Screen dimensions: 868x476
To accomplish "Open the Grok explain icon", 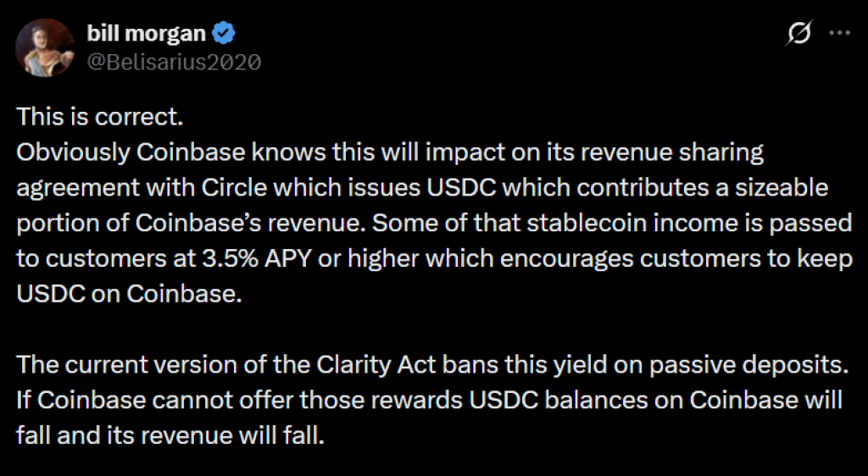I will tap(798, 34).
